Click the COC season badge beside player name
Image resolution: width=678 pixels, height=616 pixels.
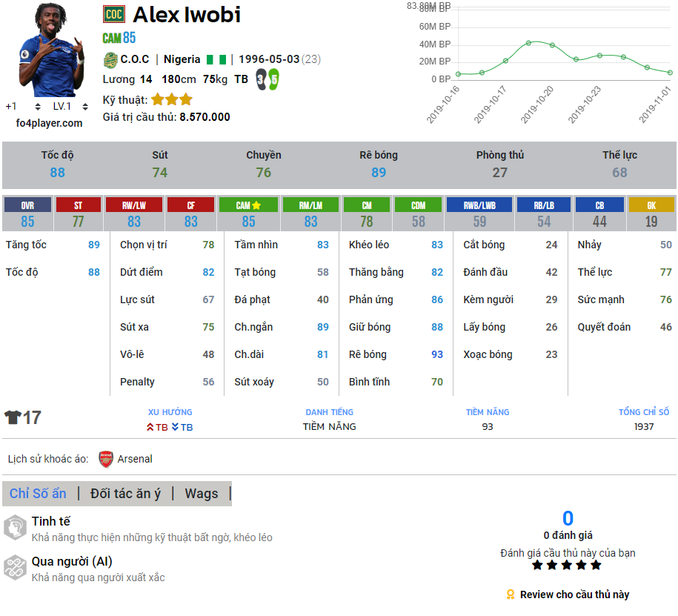coord(114,14)
